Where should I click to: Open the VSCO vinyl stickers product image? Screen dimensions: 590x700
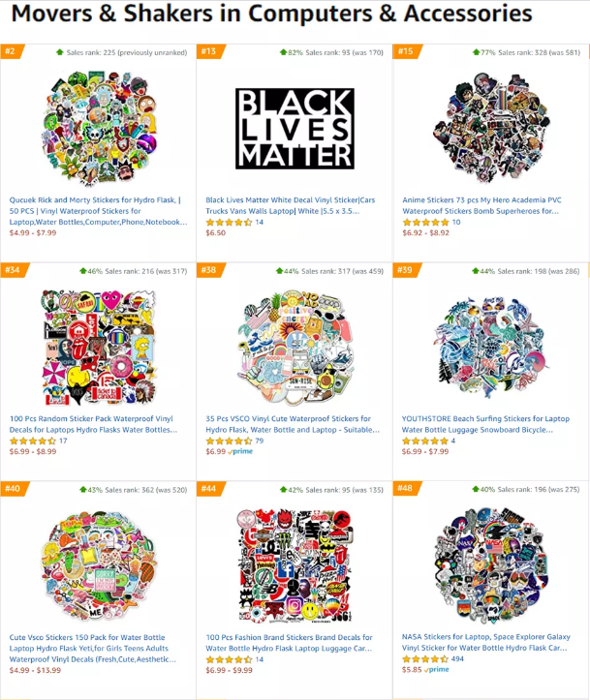tap(295, 348)
